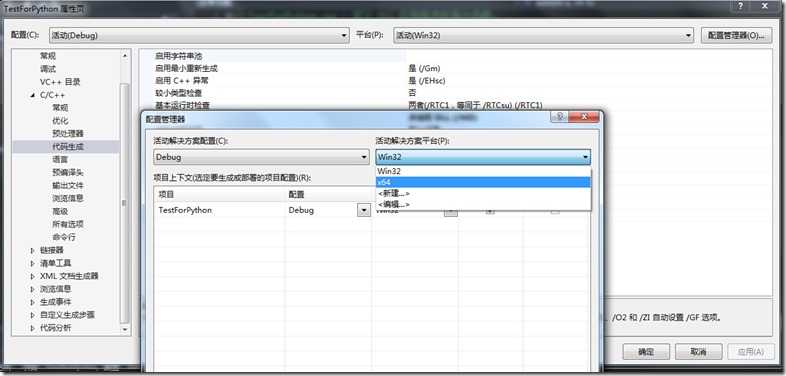
Task: Select 命令行 in the tree
Action: (64, 237)
